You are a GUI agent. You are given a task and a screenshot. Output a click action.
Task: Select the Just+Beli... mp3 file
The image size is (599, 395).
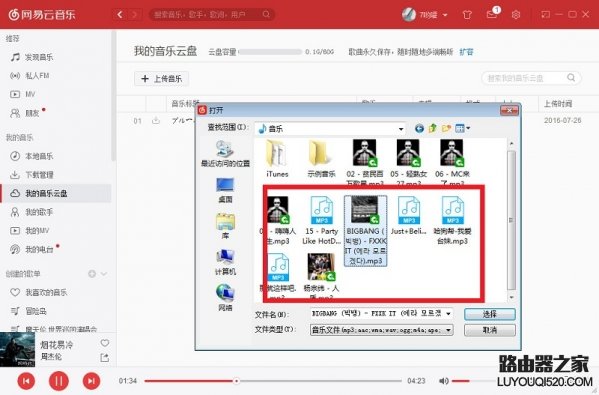tap(409, 215)
